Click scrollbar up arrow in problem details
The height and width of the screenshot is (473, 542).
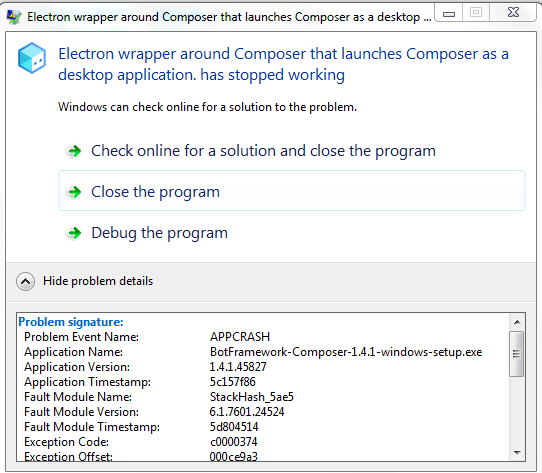click(x=517, y=322)
